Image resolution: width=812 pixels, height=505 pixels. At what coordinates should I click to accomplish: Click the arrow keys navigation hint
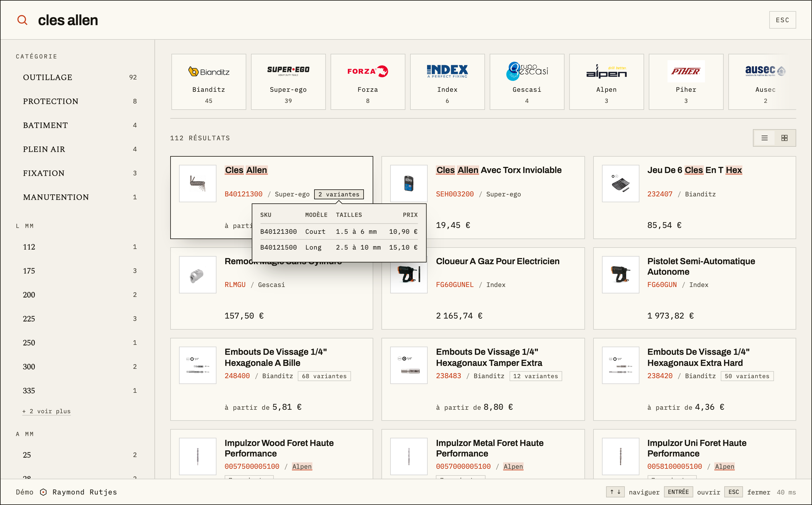coord(615,492)
